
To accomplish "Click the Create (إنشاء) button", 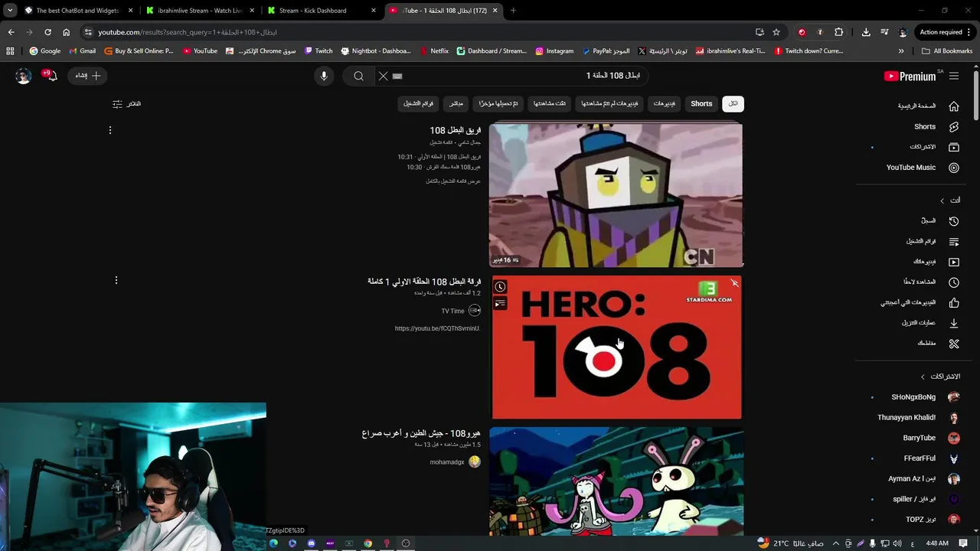I will tap(87, 76).
